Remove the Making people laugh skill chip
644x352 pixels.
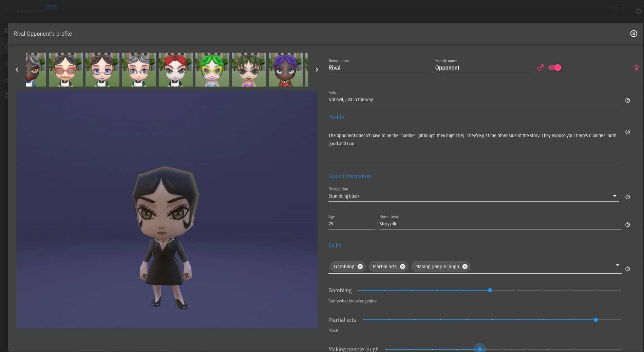pyautogui.click(x=465, y=266)
